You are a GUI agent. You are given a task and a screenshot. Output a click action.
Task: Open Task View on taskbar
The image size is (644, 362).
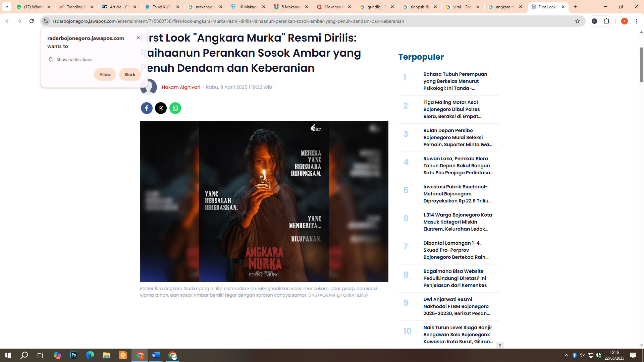click(x=40, y=355)
